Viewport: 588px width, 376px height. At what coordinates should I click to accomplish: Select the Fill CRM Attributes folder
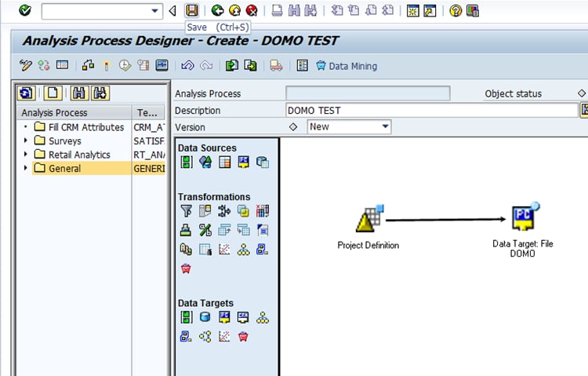pyautogui.click(x=78, y=127)
